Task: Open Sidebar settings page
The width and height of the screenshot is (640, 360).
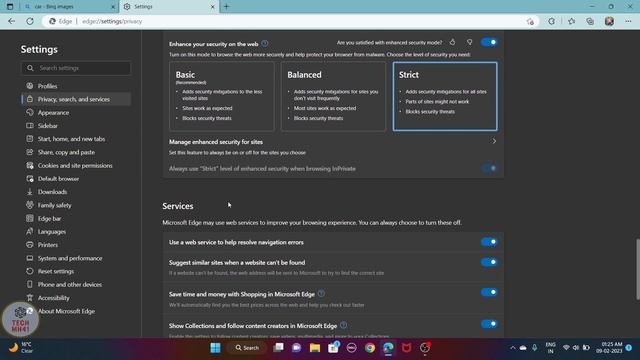Action: (x=47, y=126)
